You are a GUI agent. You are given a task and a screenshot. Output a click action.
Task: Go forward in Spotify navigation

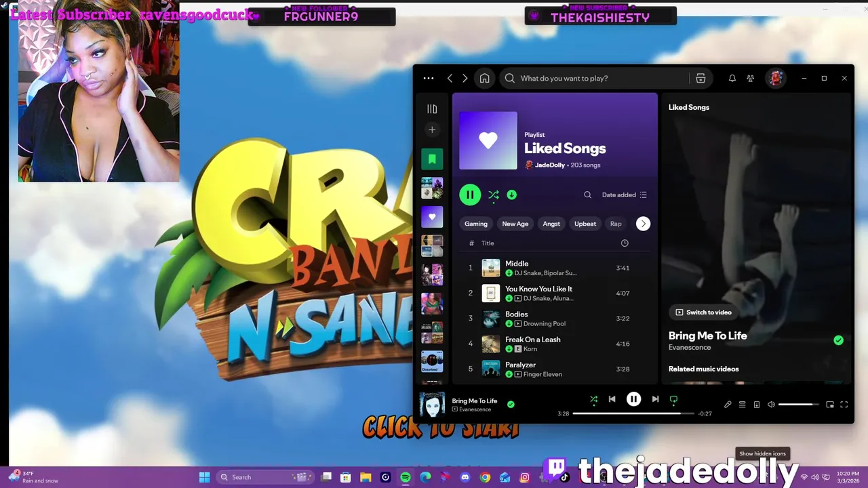(x=465, y=78)
